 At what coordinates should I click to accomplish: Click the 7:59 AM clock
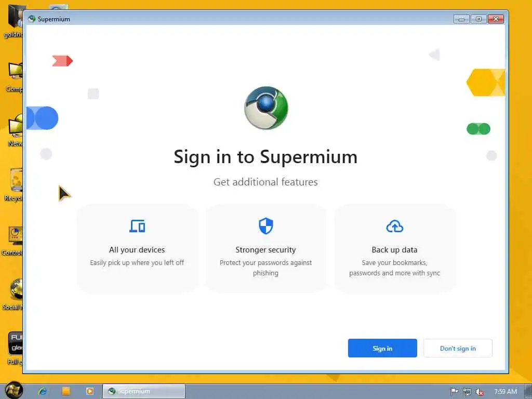tap(505, 392)
